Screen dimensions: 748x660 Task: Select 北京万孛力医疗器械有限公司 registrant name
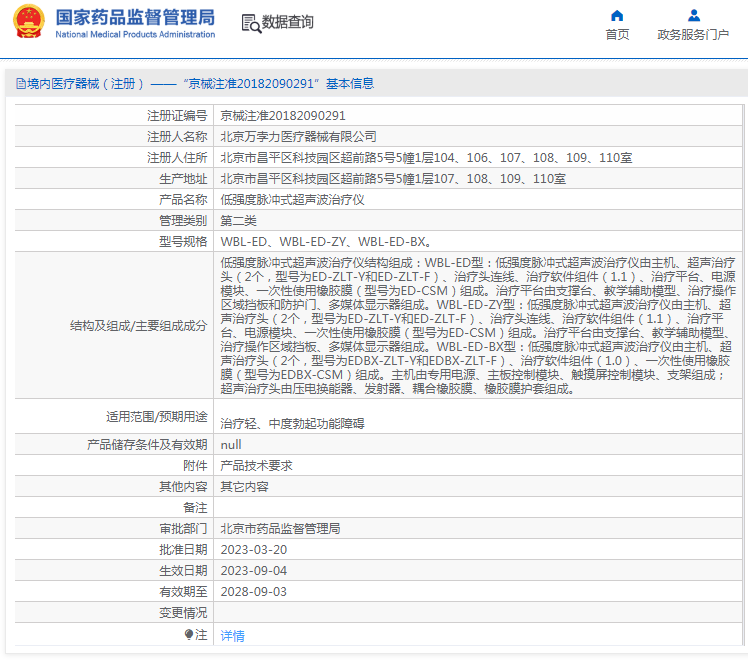click(x=298, y=137)
